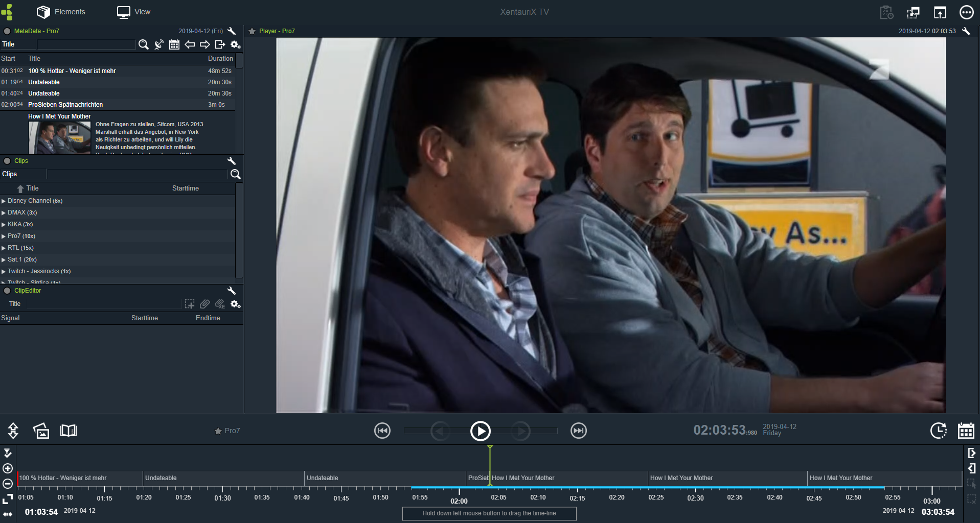Toggle the MetaData panel status circle
Viewport: 980px width, 523px height.
coord(7,31)
